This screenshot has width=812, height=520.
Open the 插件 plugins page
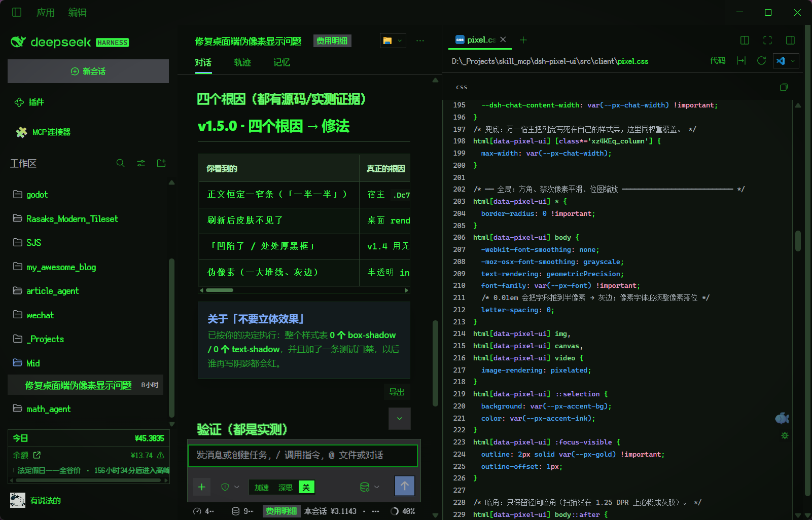point(30,102)
